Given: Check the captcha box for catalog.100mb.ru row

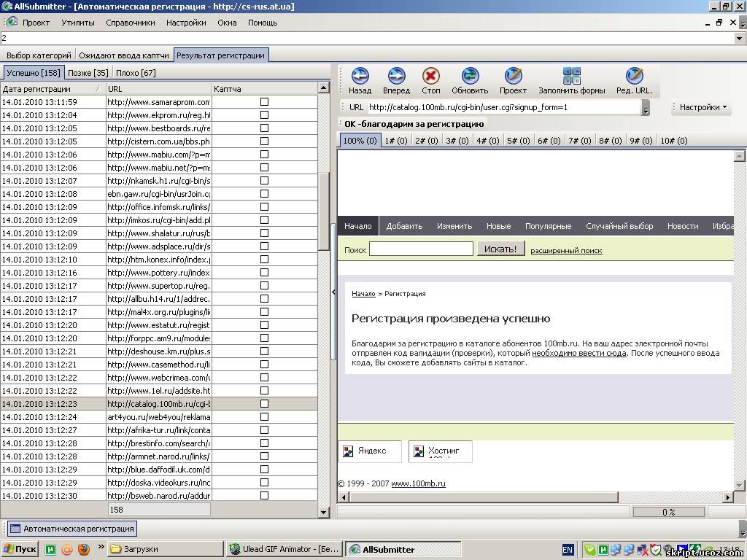Looking at the screenshot, I should (264, 404).
